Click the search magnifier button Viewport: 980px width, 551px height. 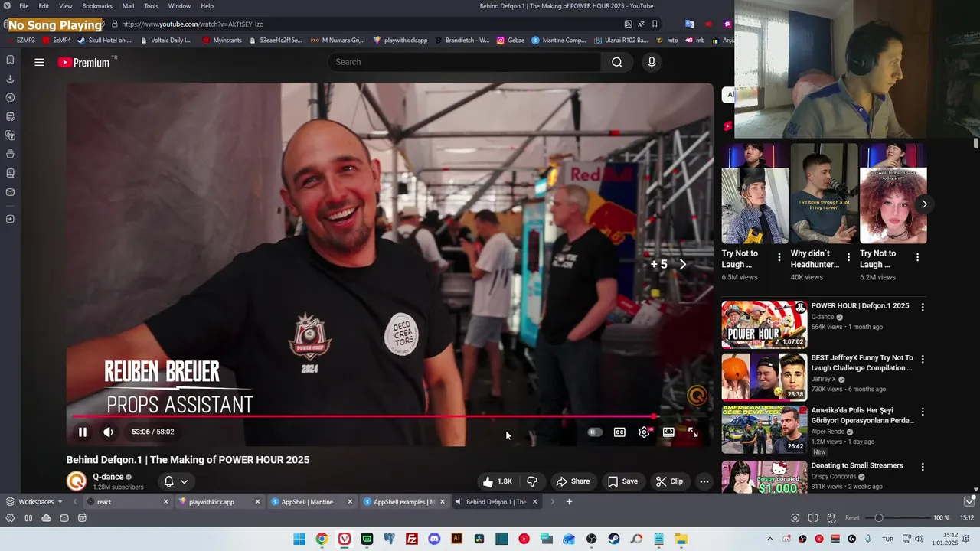point(617,62)
